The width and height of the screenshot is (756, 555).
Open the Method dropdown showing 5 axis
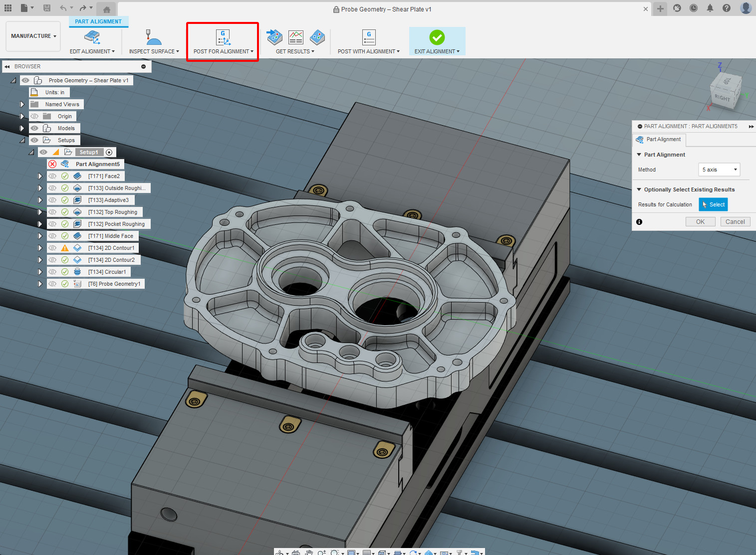[719, 170]
